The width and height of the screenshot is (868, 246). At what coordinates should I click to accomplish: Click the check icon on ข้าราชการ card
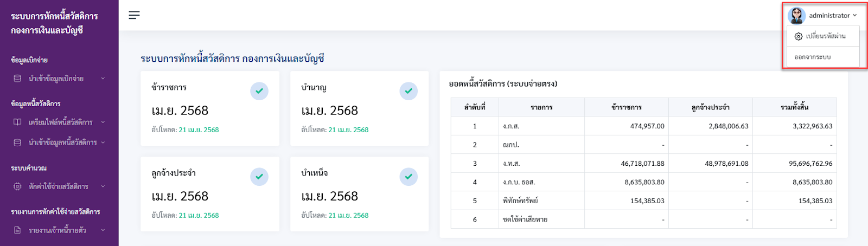(x=259, y=91)
